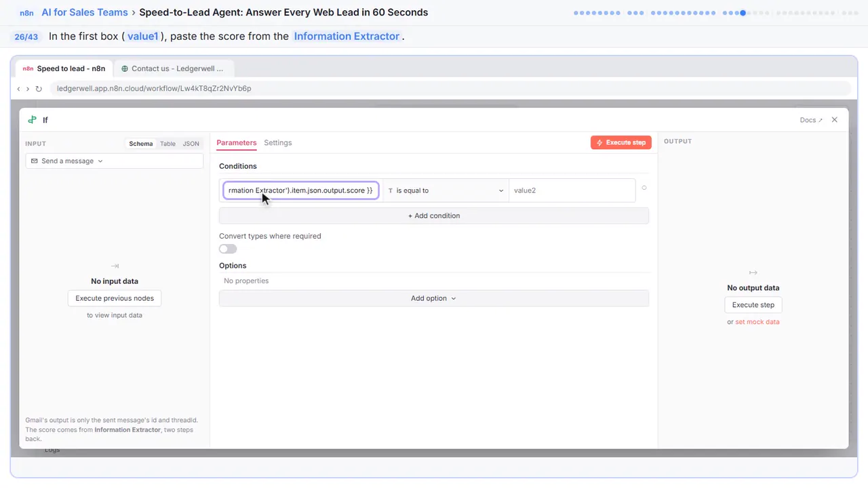Click the value2 input field
The width and height of the screenshot is (868, 488).
[572, 190]
